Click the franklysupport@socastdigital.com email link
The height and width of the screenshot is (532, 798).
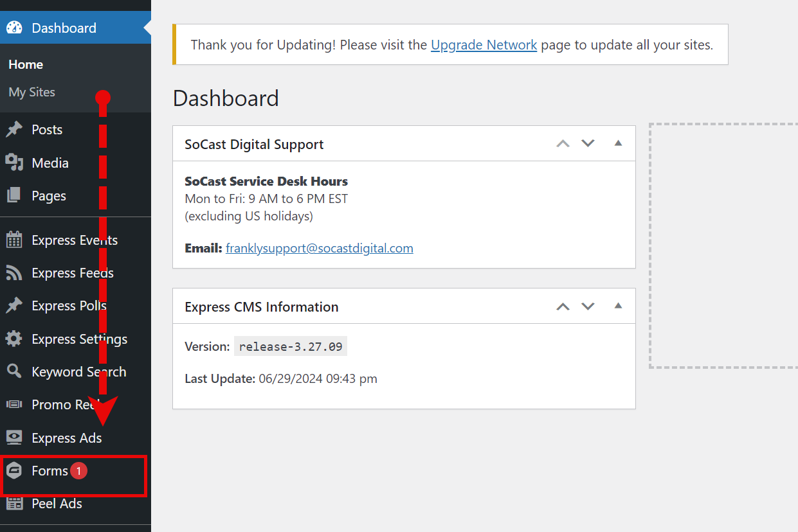pos(320,248)
